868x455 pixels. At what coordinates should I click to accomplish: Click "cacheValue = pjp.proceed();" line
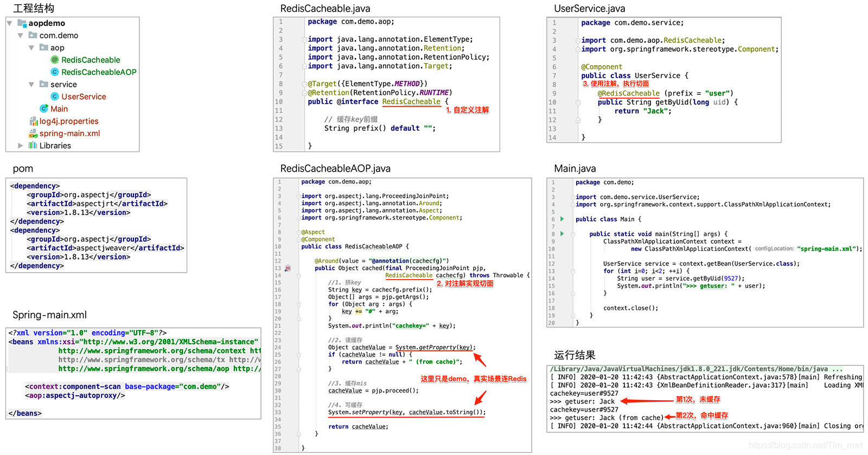pyautogui.click(x=373, y=390)
